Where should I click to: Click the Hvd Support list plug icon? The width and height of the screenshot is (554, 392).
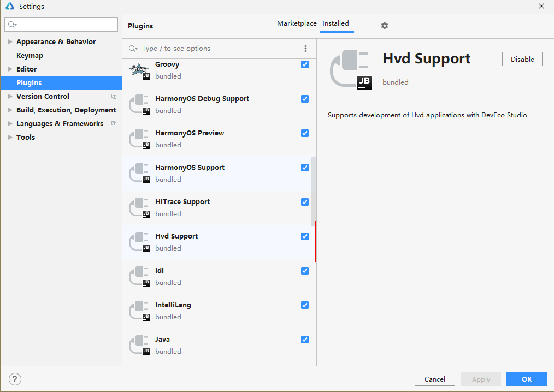pos(139,242)
